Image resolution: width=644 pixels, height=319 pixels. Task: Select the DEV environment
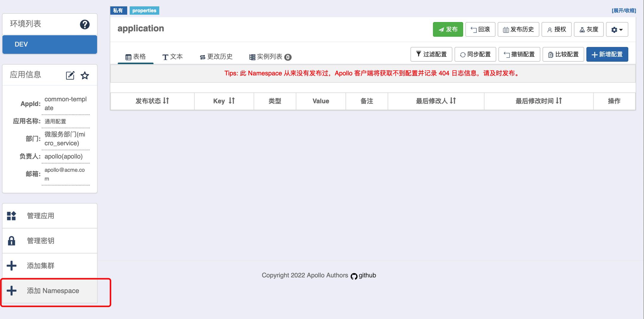(50, 44)
